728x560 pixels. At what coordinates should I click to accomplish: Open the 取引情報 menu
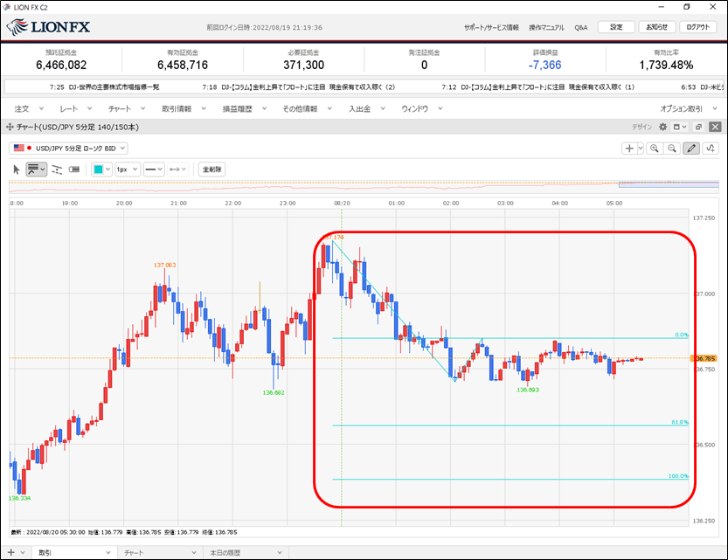[x=184, y=108]
